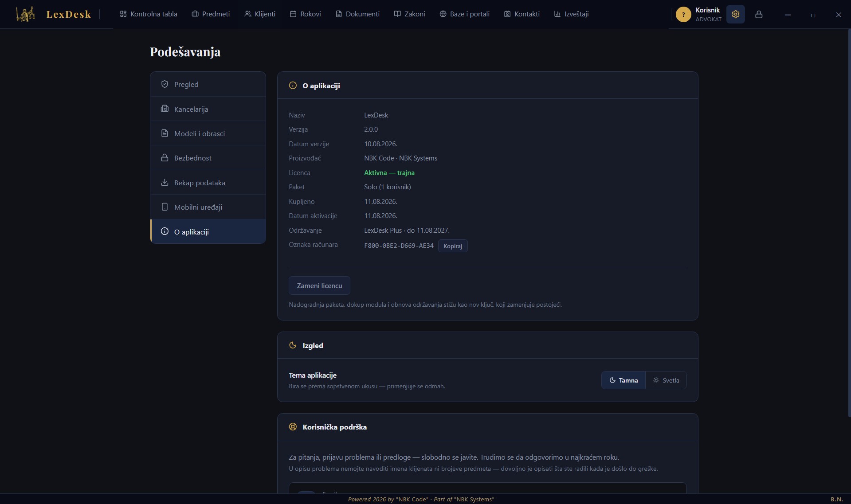Open settings via the gear icon
Image resolution: width=851 pixels, height=504 pixels.
pyautogui.click(x=736, y=14)
